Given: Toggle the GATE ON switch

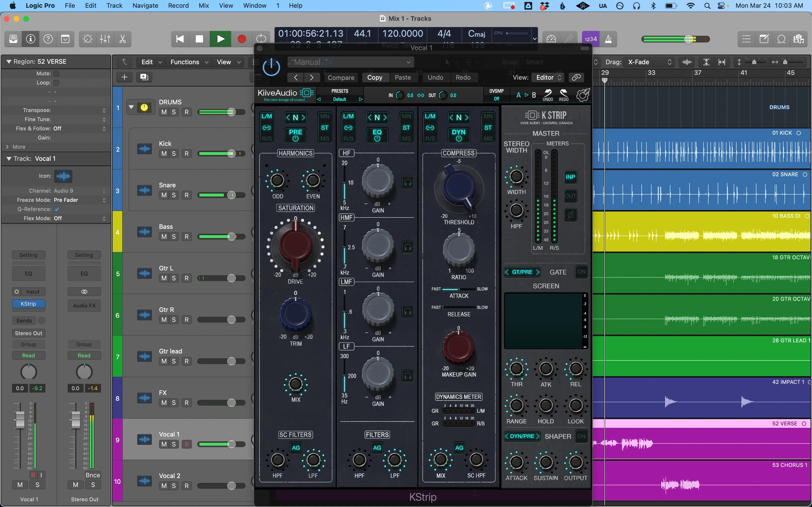Looking at the screenshot, I should click(581, 272).
